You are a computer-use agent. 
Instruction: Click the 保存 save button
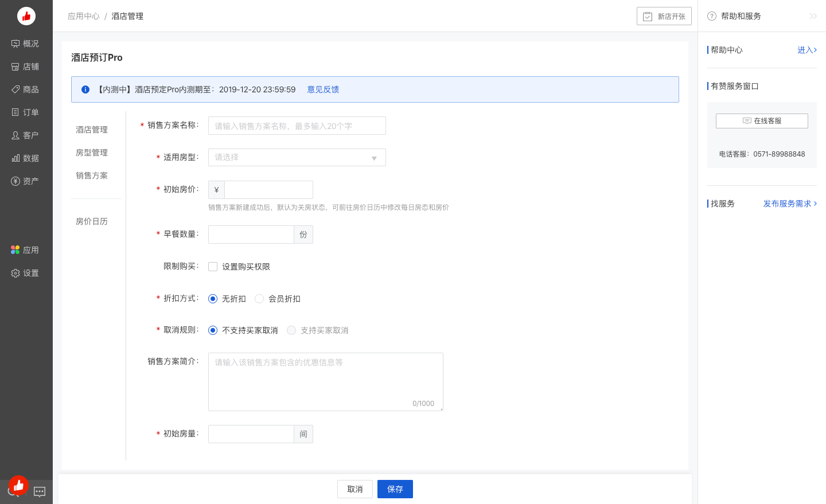[395, 489]
